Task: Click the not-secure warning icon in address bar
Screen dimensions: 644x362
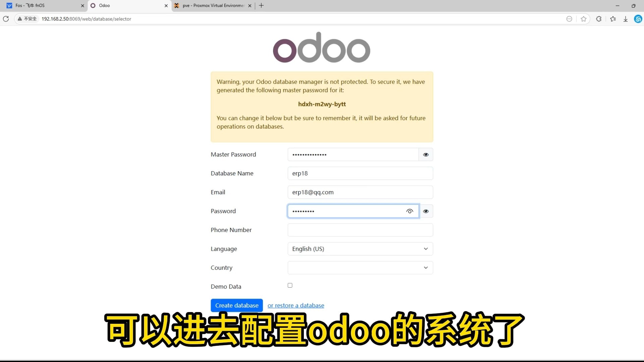Action: (x=20, y=19)
